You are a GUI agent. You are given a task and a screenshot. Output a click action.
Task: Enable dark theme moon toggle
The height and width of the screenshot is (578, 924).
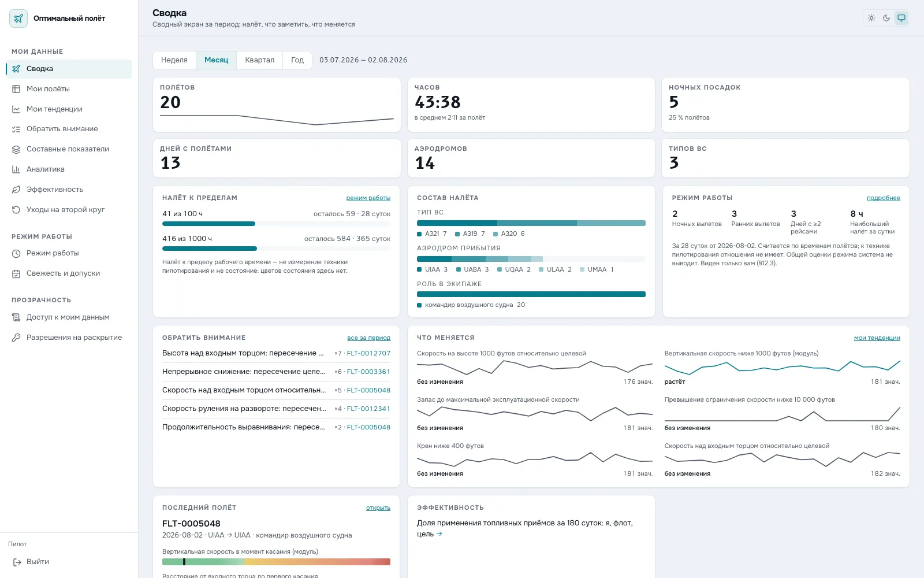pos(886,18)
